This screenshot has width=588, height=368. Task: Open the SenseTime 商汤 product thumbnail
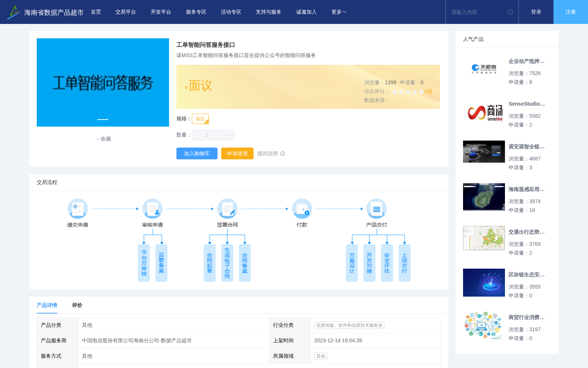coord(484,112)
